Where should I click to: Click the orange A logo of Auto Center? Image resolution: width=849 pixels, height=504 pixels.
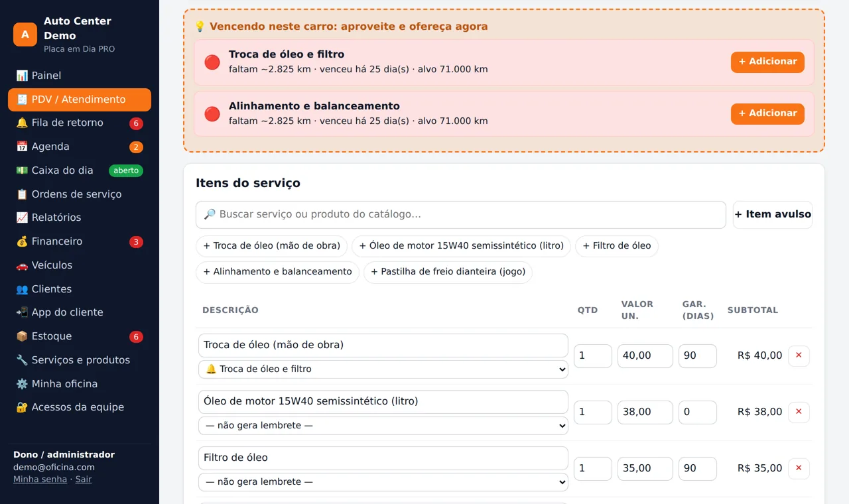point(25,34)
